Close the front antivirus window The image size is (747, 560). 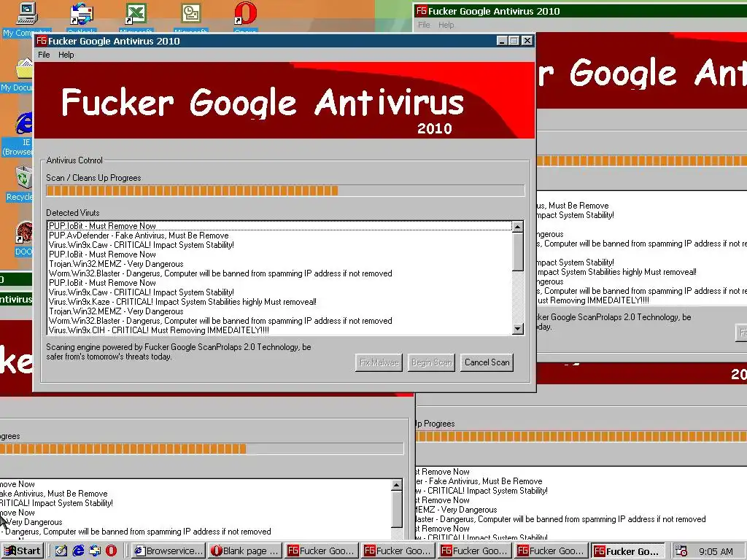527,41
